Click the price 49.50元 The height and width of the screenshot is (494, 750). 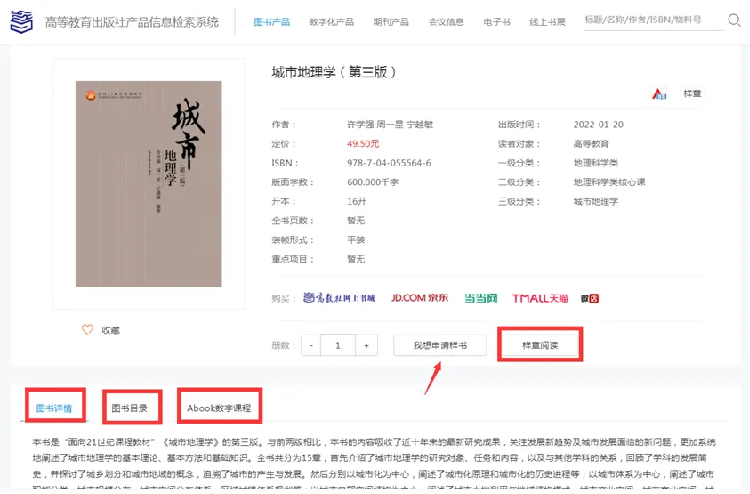click(363, 144)
